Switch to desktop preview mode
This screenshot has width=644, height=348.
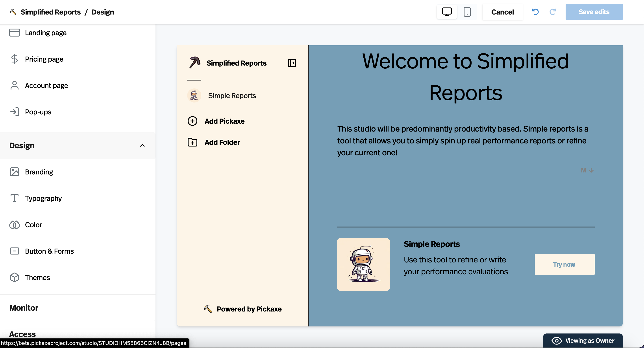point(446,12)
